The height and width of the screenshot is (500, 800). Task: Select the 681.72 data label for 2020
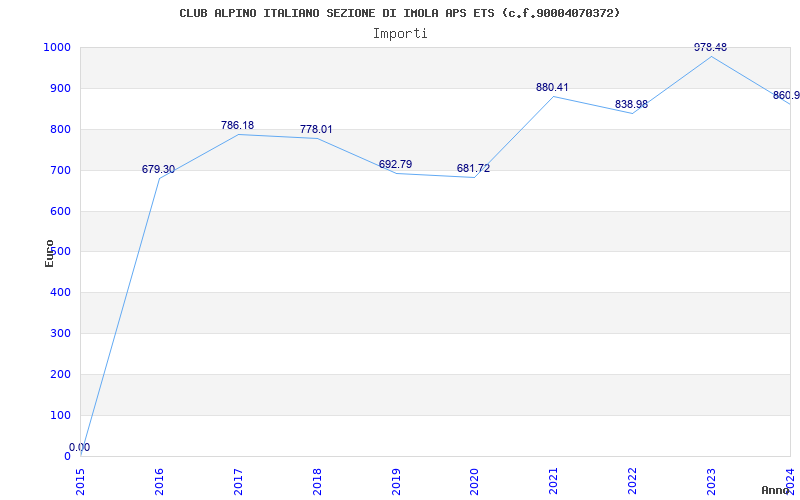[x=473, y=168]
